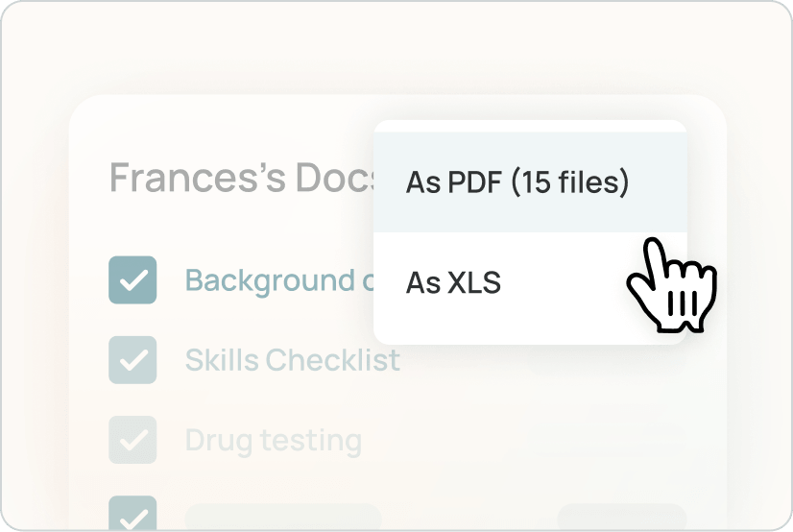Select the As XLS export option
Image resolution: width=793 pixels, height=532 pixels.
tap(453, 283)
